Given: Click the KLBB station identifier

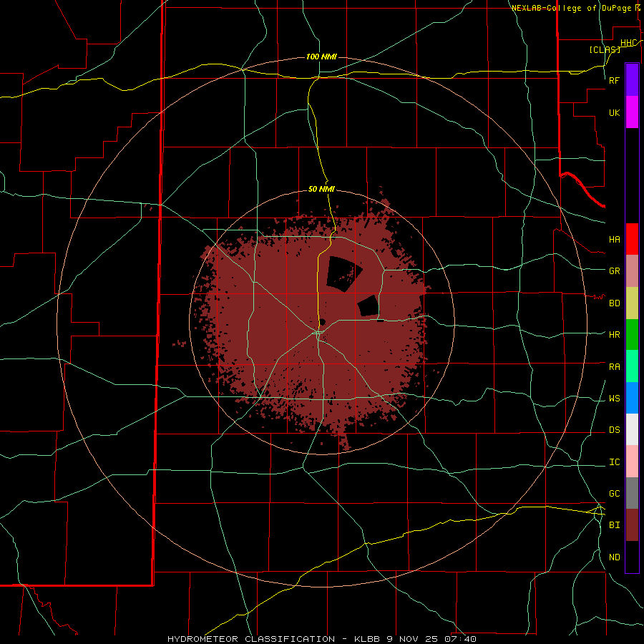Looking at the screenshot, I should (x=367, y=639).
